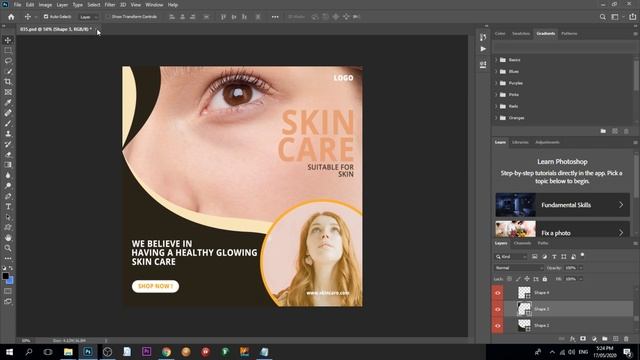Toggle lock image pixels brush icon

tap(518, 279)
